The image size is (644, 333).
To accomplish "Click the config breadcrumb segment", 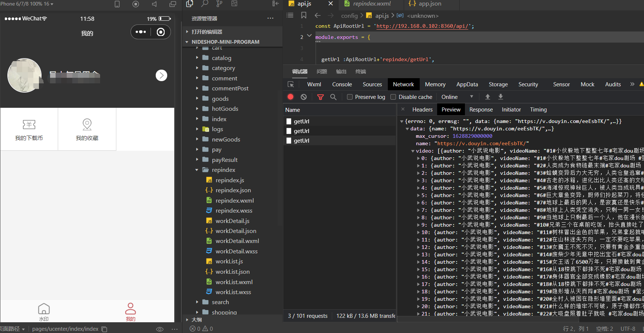I will pos(349,16).
